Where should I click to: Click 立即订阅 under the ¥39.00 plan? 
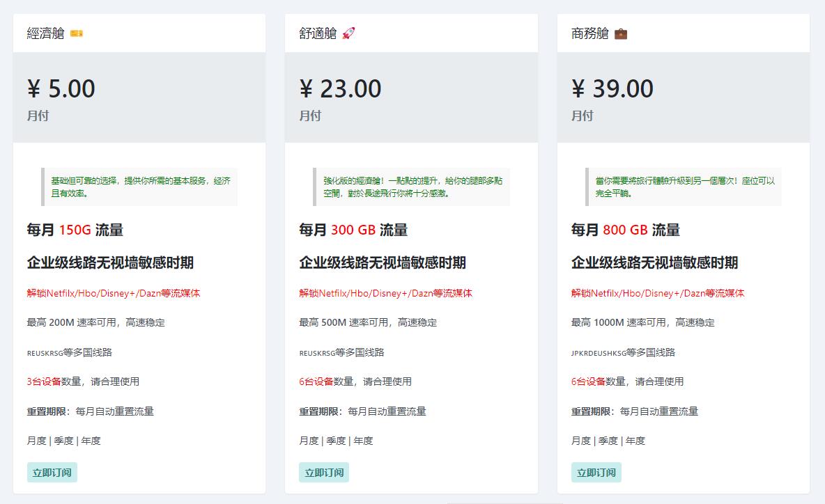pyautogui.click(x=596, y=473)
